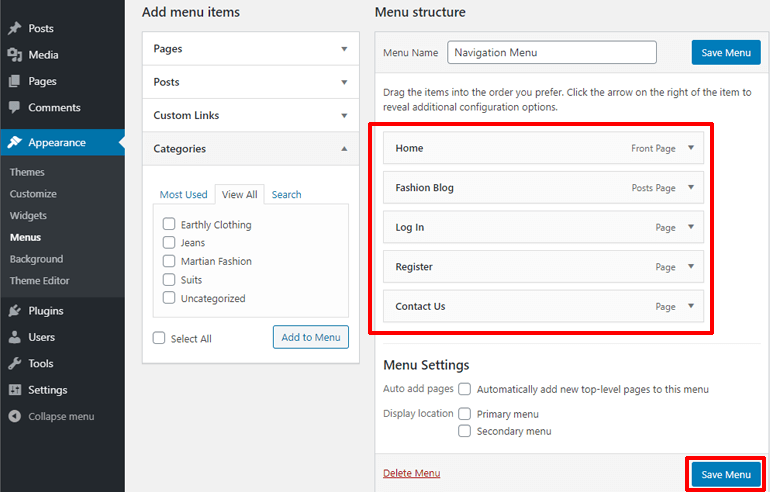Click the Tools wrench icon
770x492 pixels.
pyautogui.click(x=14, y=363)
